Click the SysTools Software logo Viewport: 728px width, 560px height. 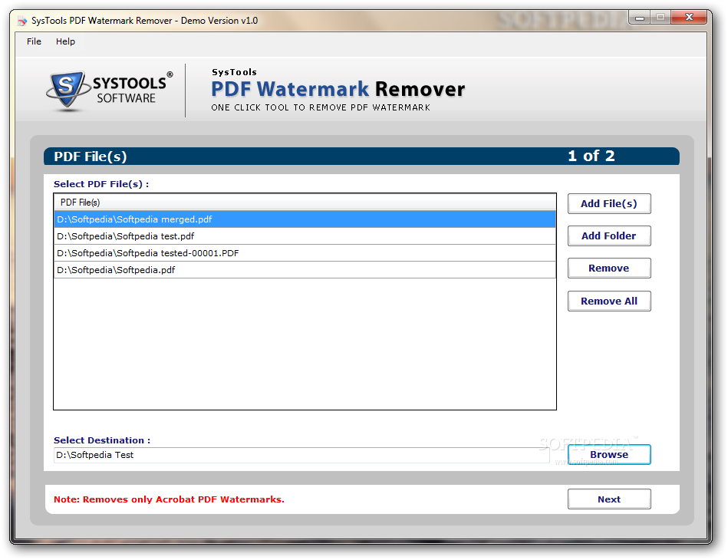110,91
